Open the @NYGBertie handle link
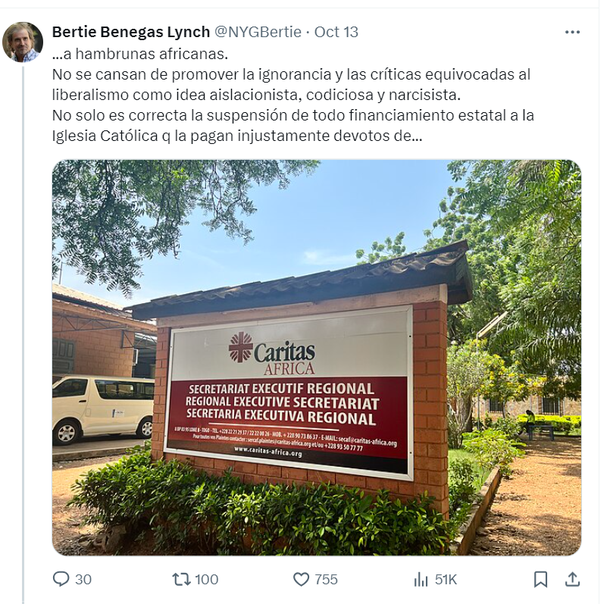Screen dimensions: 610x604 258,32
